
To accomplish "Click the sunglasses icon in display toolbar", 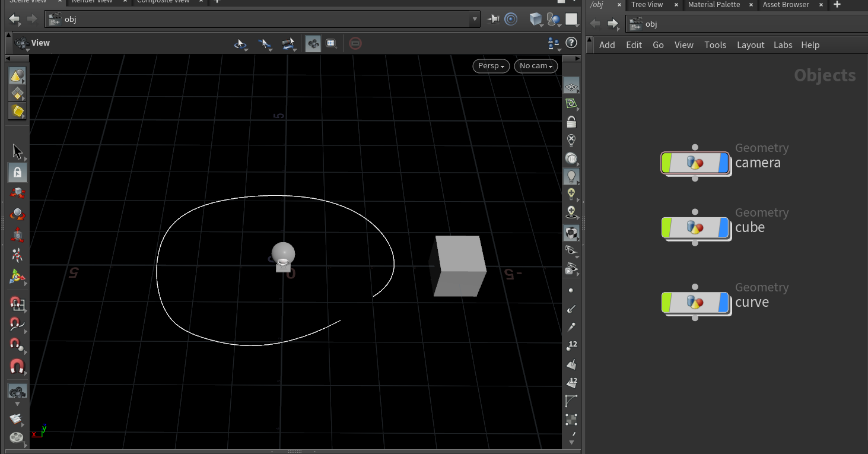I will (x=570, y=250).
